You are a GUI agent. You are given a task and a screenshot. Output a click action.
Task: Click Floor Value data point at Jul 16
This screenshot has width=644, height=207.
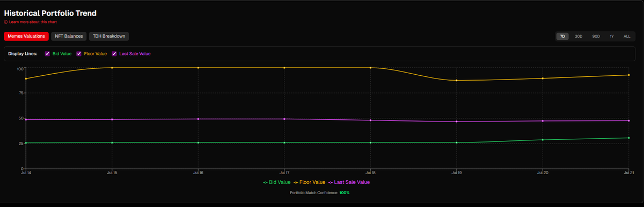point(198,68)
